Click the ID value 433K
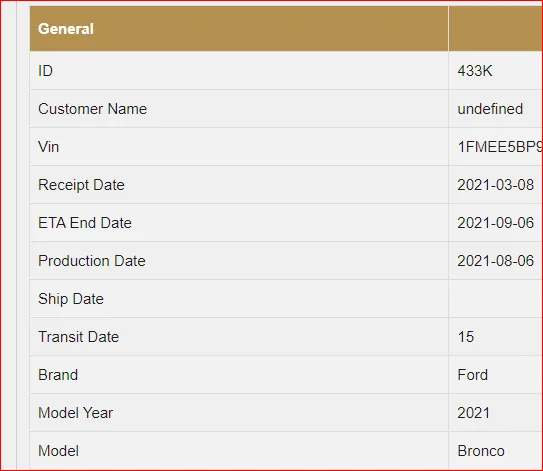543x471 pixels. point(475,71)
